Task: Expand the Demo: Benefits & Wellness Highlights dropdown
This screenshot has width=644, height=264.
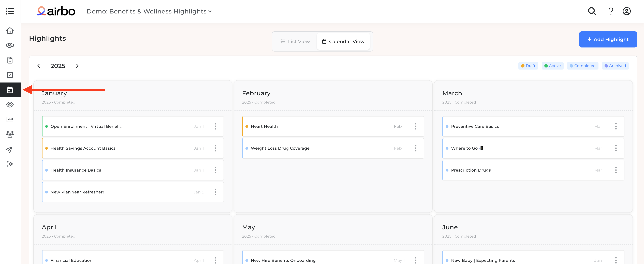Action: [x=149, y=11]
